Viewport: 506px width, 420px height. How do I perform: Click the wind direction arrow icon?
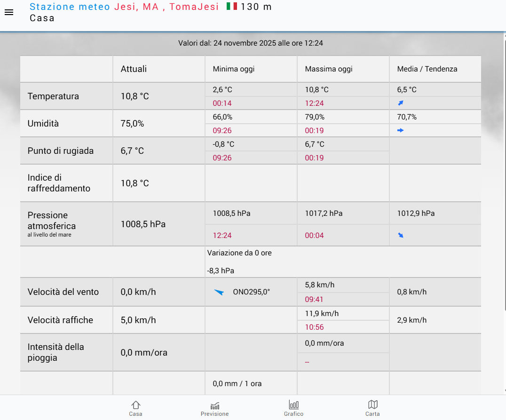tap(219, 292)
